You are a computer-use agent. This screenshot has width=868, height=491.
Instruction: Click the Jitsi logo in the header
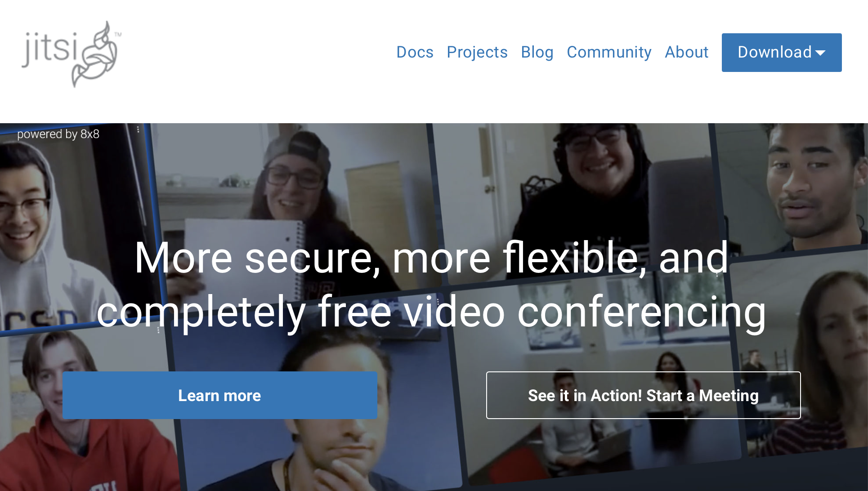[72, 54]
